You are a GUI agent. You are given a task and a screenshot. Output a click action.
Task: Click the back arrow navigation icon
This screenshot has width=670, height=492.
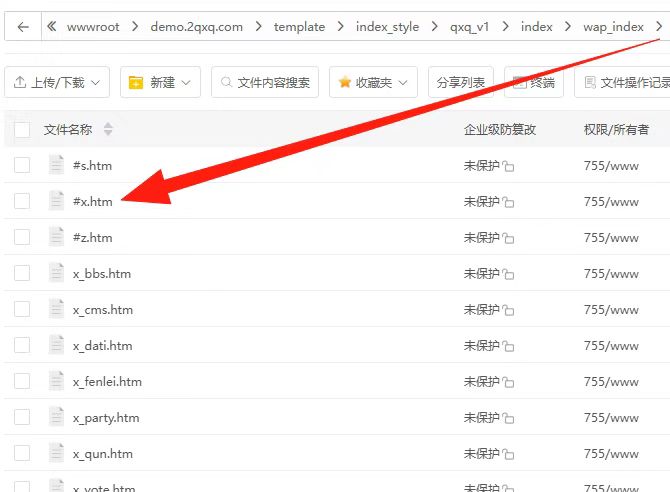coord(23,27)
